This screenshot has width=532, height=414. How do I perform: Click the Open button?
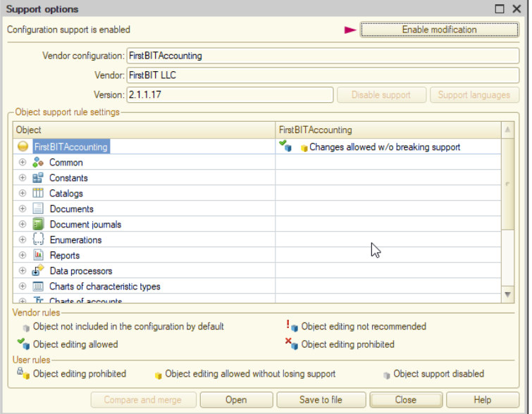click(x=237, y=400)
